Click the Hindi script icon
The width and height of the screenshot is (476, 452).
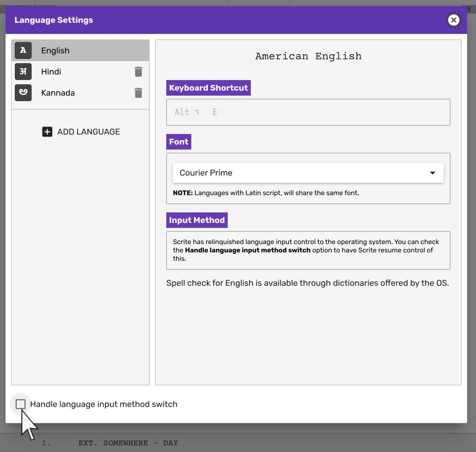pyautogui.click(x=23, y=71)
